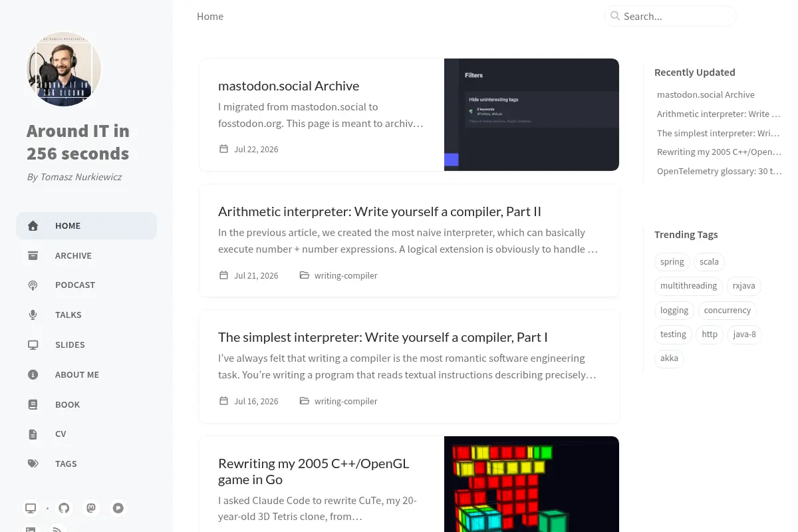This screenshot has width=798, height=532.
Task: Click the Book icon in sidebar
Action: 33,404
